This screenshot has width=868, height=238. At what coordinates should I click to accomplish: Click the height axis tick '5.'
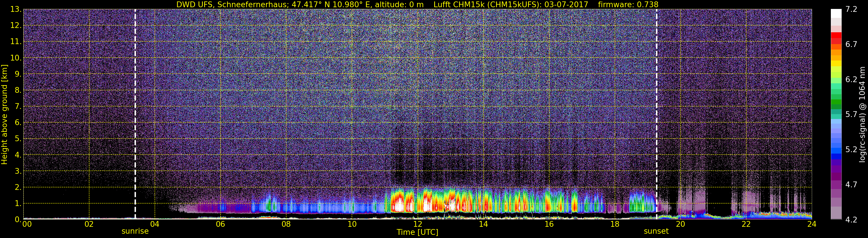tap(18, 139)
